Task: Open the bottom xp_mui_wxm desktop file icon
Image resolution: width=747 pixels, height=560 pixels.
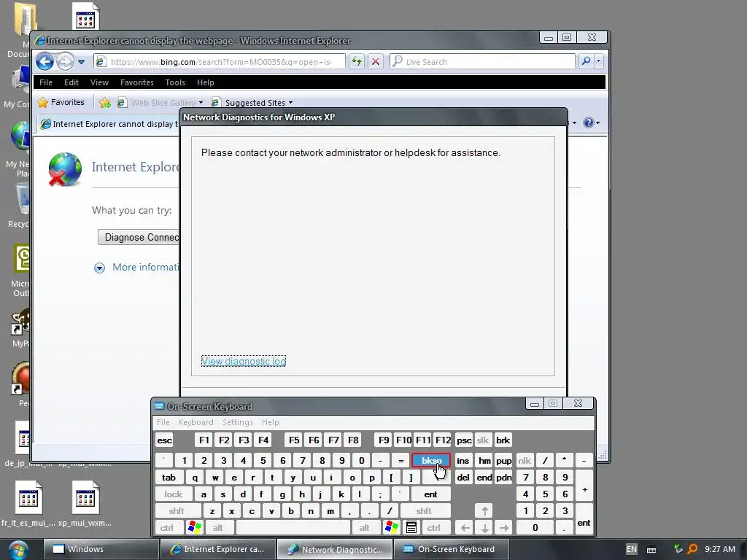Action: 85,505
